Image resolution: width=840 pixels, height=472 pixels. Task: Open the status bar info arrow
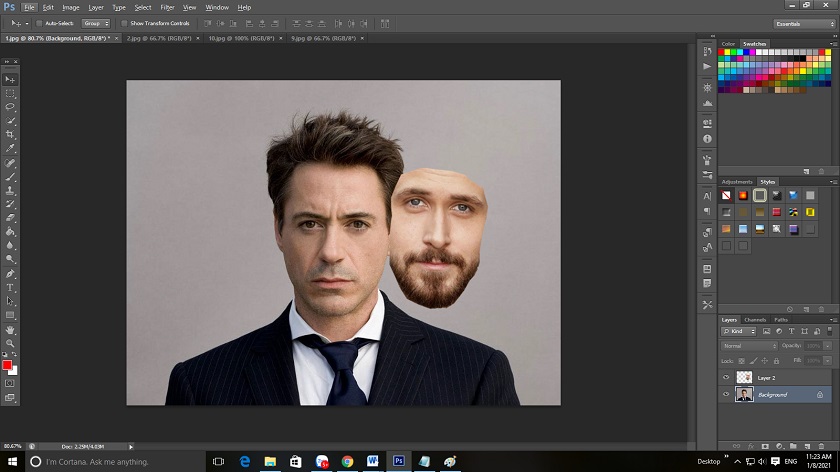pyautogui.click(x=131, y=446)
